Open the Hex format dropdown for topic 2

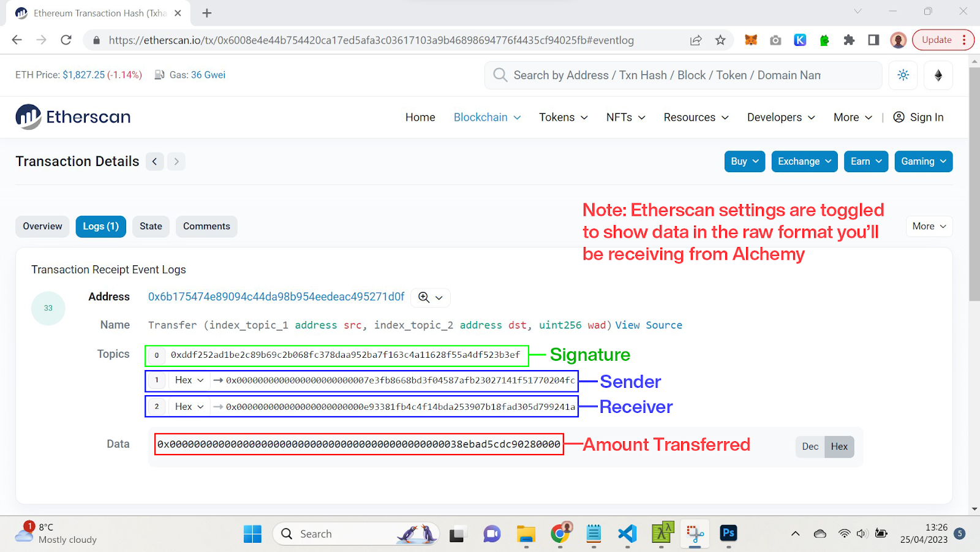coord(189,407)
